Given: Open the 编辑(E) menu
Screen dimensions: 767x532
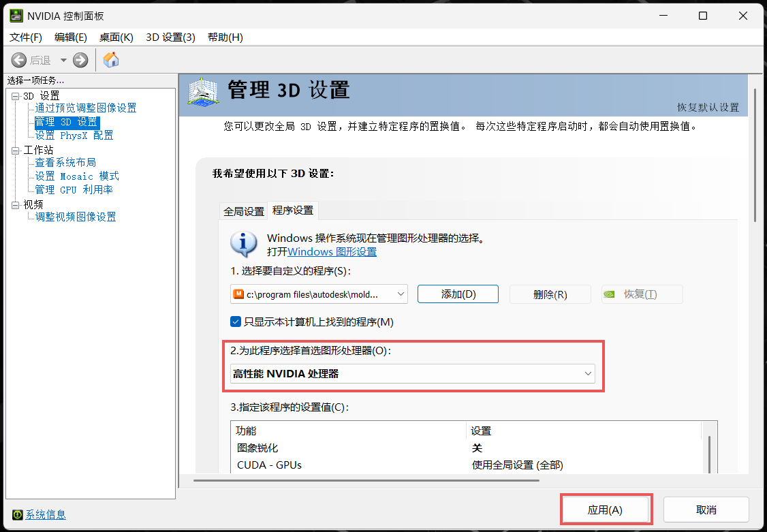Looking at the screenshot, I should tap(71, 37).
